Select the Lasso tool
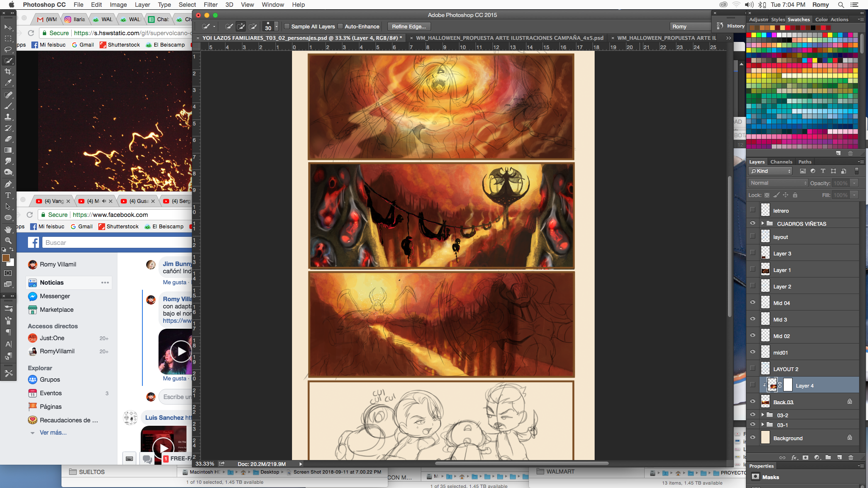The height and width of the screenshot is (488, 868). click(x=8, y=50)
